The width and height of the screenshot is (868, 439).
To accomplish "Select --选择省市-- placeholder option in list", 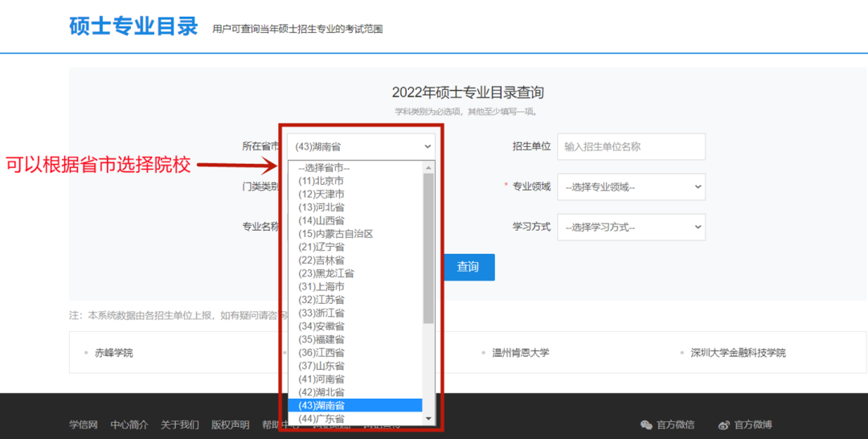I will point(355,168).
